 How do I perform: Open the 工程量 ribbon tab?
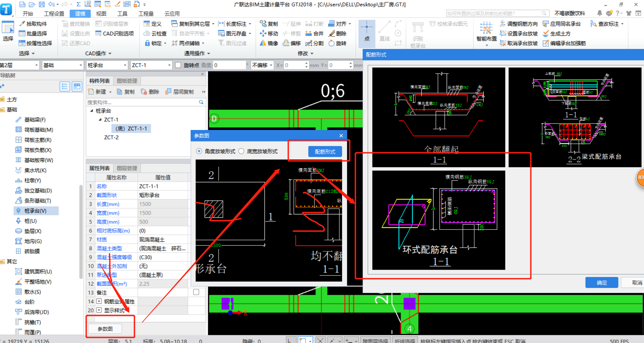[x=146, y=14]
